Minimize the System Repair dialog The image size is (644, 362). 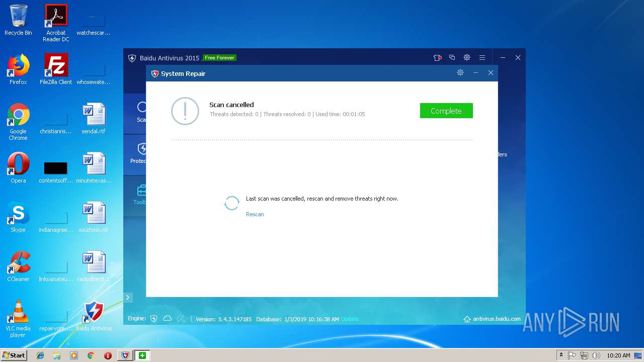pyautogui.click(x=475, y=73)
